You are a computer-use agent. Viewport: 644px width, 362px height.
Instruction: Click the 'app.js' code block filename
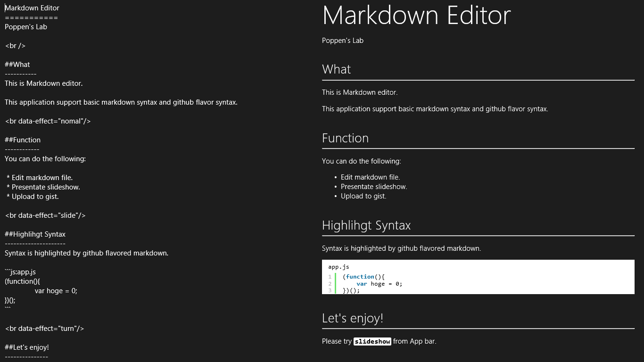coord(339,267)
